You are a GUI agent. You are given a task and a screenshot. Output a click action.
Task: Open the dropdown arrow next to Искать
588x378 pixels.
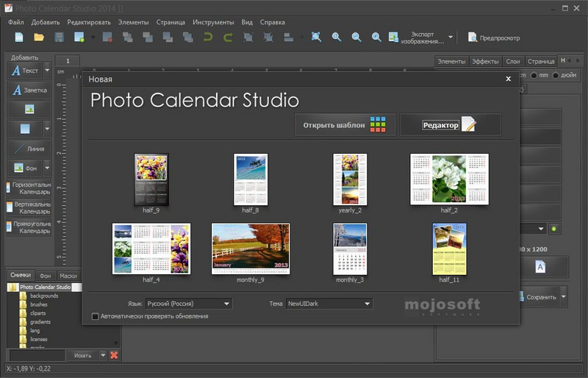click(103, 354)
